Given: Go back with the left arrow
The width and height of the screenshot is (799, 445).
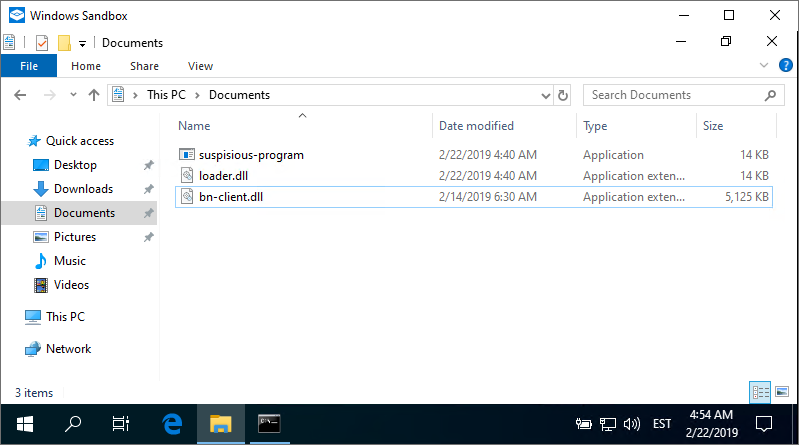Looking at the screenshot, I should [20, 95].
